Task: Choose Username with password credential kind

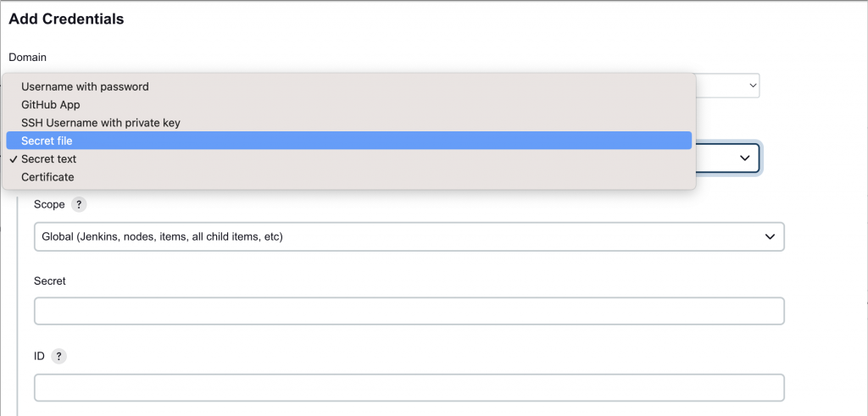Action: (x=85, y=86)
